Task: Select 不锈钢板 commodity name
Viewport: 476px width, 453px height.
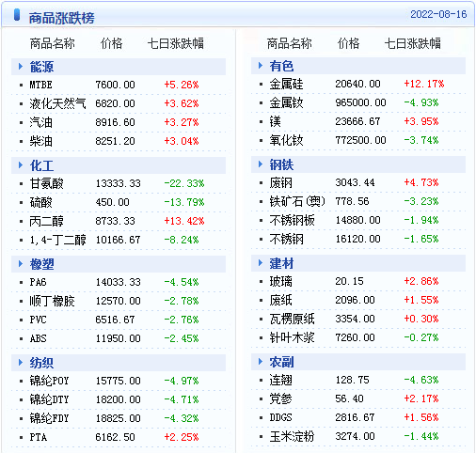Action: click(292, 220)
